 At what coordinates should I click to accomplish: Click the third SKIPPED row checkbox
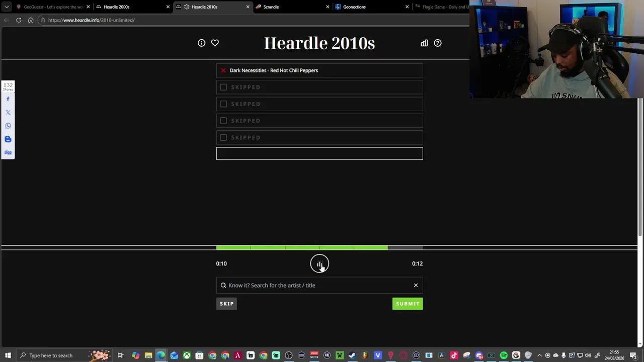(223, 121)
